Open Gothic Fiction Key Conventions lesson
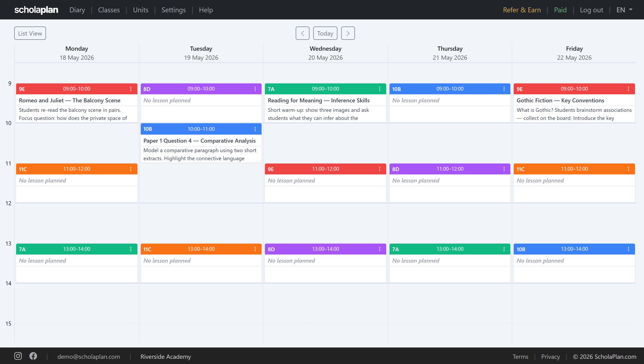 [561, 100]
